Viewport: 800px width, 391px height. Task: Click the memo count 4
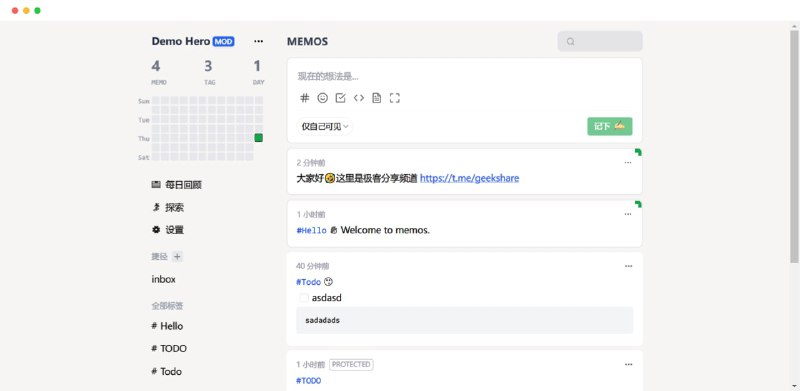click(x=156, y=66)
